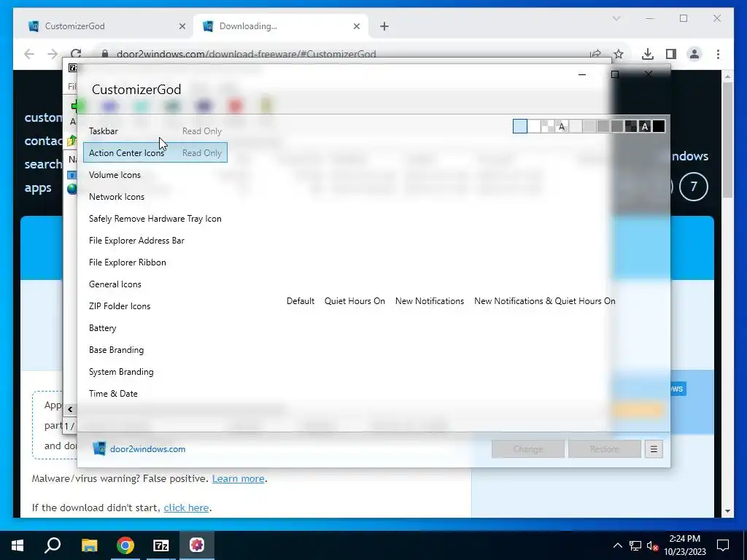Viewport: 747px width, 560px height.
Task: Click the muted volume tray icon
Action: [653, 545]
